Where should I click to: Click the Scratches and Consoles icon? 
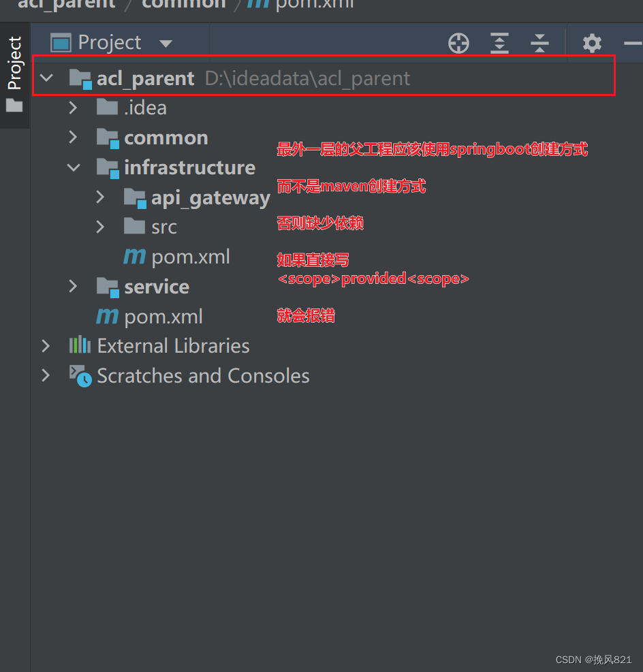pyautogui.click(x=80, y=376)
